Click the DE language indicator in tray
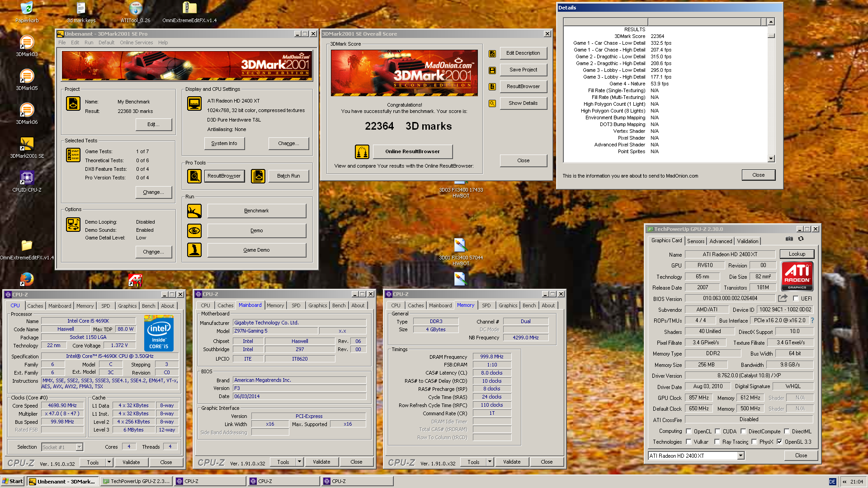The image size is (868, 488). click(832, 482)
